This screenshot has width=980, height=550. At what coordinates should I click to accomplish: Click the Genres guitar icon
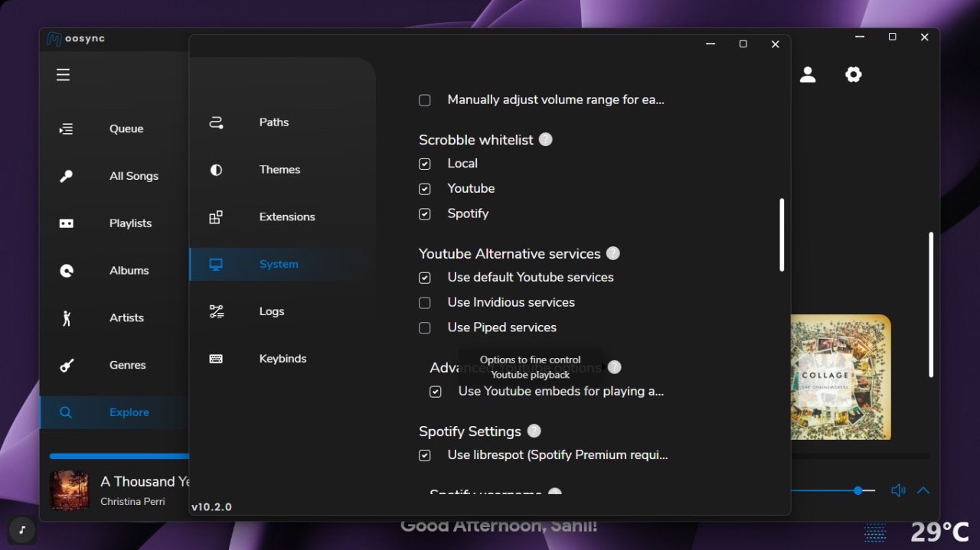[67, 365]
